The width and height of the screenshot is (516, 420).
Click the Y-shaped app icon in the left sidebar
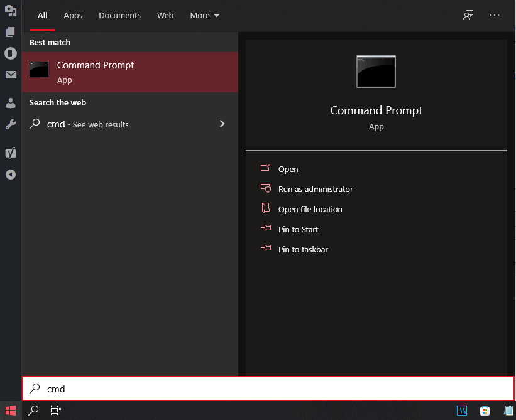coord(11,153)
